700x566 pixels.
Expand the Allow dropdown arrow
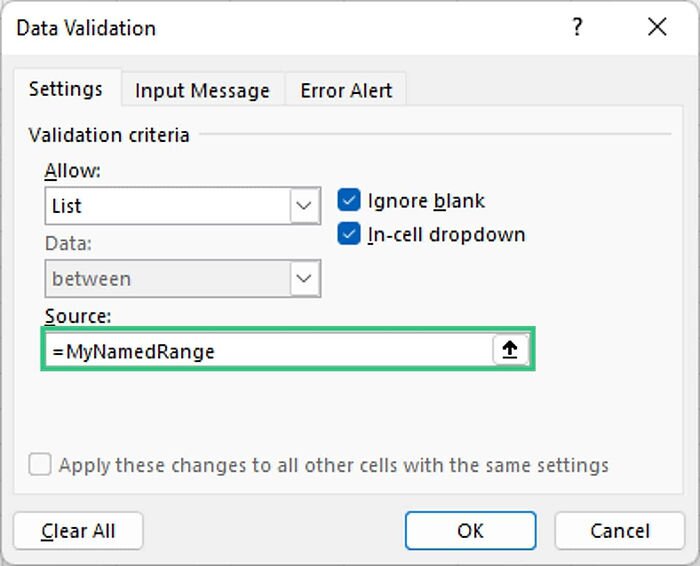pyautogui.click(x=304, y=206)
